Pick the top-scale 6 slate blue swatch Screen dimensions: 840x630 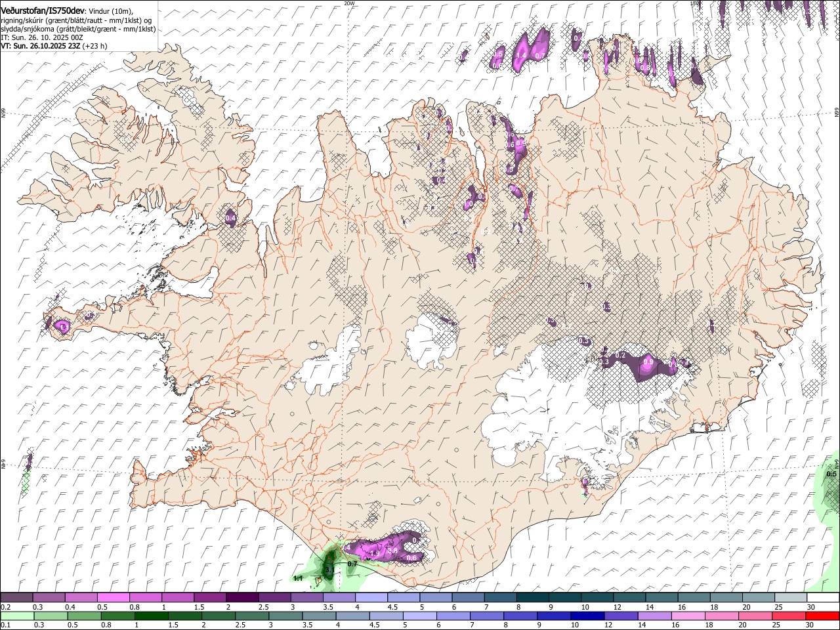click(468, 597)
